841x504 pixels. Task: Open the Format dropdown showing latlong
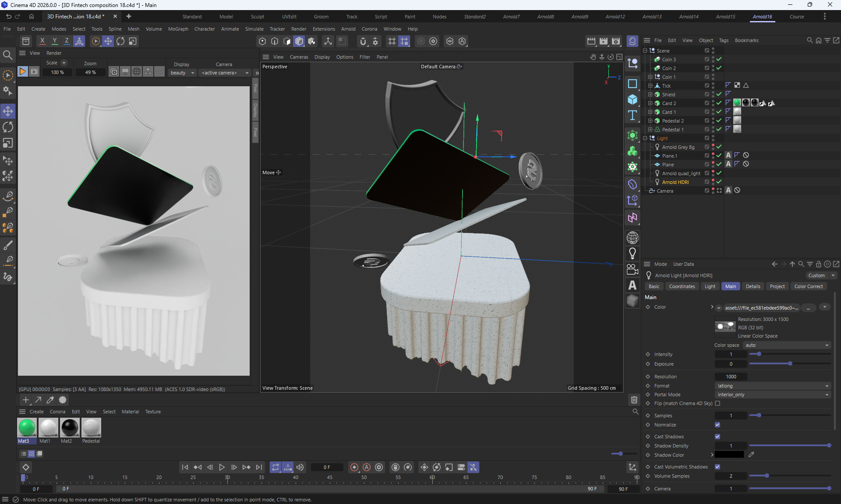[x=773, y=386]
